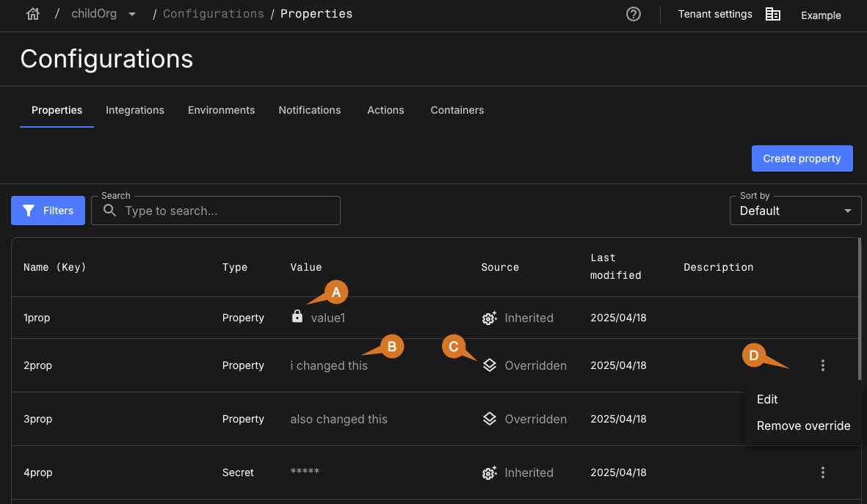This screenshot has height=504, width=867.
Task: Switch to the Environments tab
Action: 221,110
